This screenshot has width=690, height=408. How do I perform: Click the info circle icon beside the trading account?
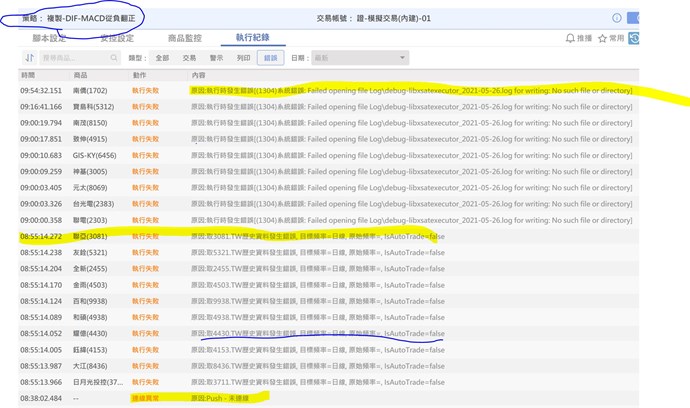coord(617,17)
